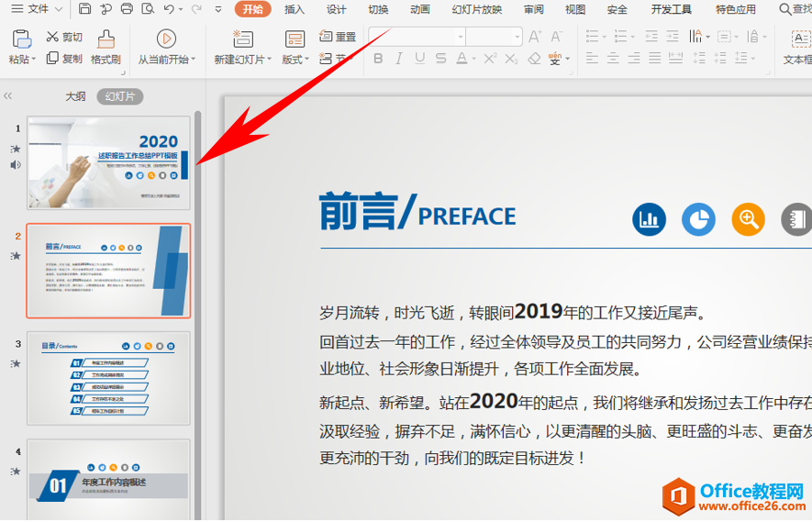Click Decrease Indent icon
The height and width of the screenshot is (522, 812).
point(651,37)
